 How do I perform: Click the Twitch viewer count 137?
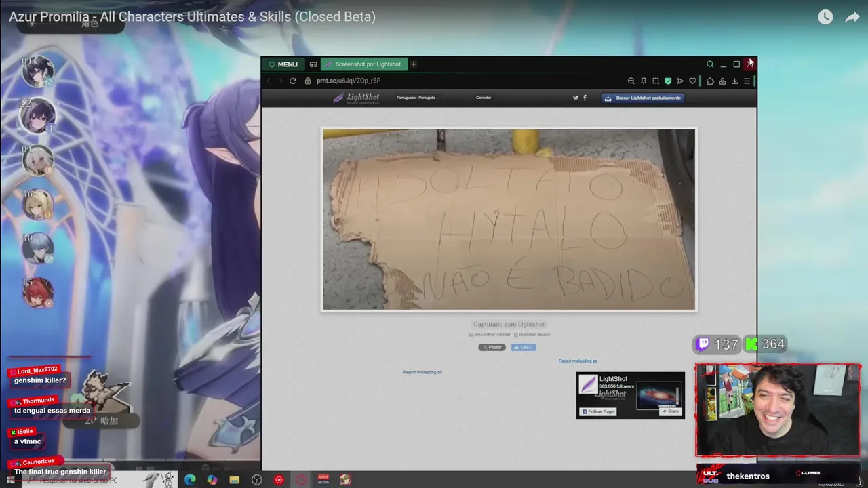pyautogui.click(x=717, y=345)
